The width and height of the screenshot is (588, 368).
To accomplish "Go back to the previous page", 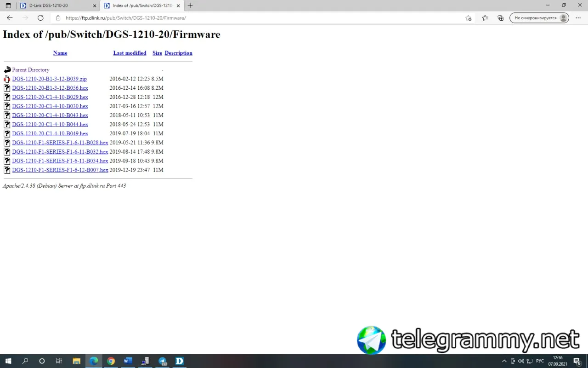I will [x=10, y=18].
